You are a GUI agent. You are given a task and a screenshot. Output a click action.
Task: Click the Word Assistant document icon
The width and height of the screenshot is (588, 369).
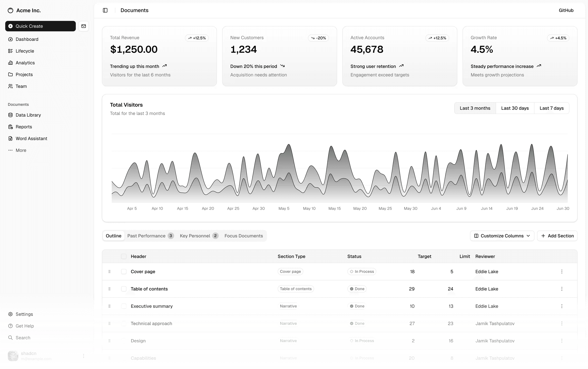[10, 138]
